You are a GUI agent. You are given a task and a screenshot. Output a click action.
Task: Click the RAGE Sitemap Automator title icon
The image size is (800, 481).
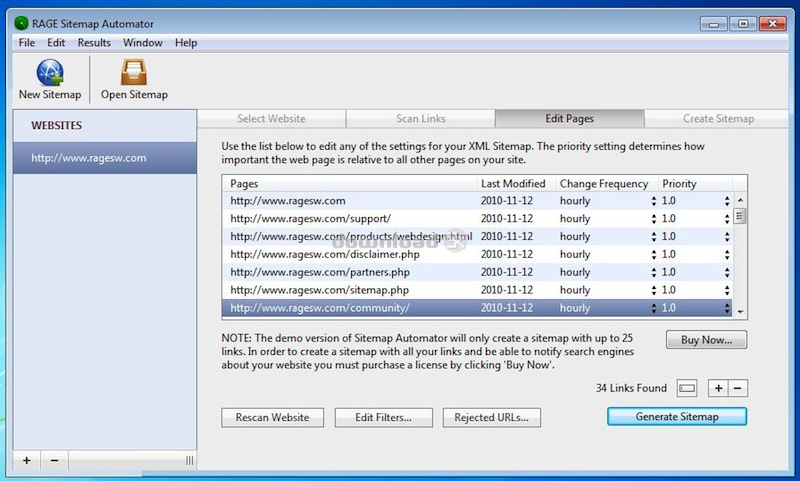[21, 23]
